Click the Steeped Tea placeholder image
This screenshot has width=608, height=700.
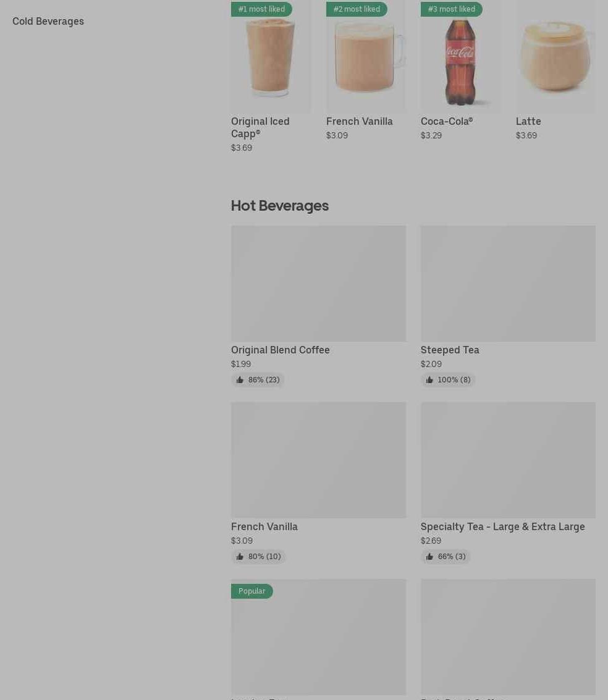tap(508, 284)
